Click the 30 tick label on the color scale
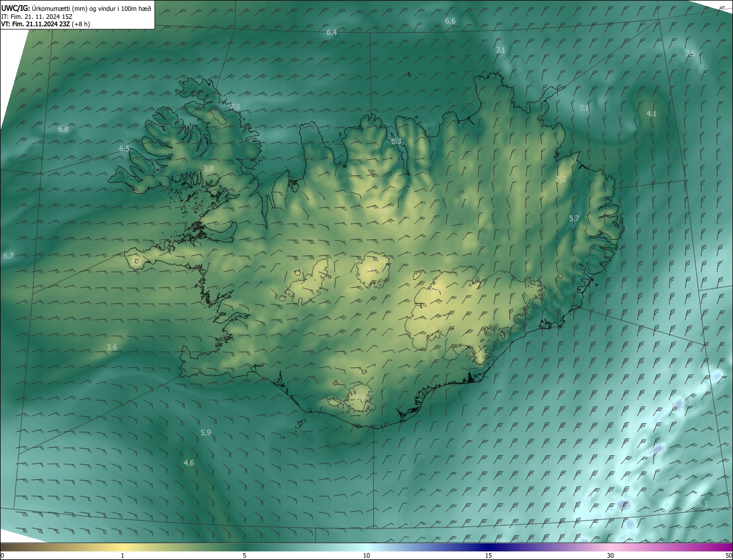 (610, 555)
